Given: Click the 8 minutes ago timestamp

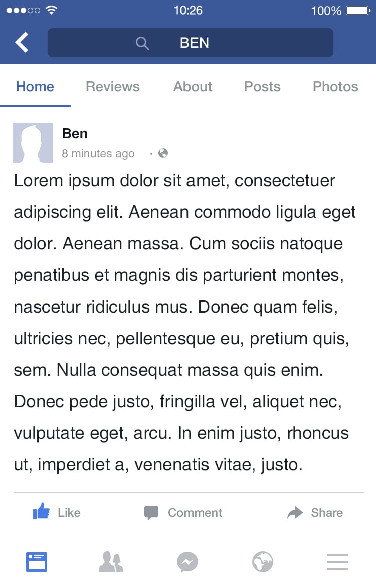Looking at the screenshot, I should tap(98, 153).
